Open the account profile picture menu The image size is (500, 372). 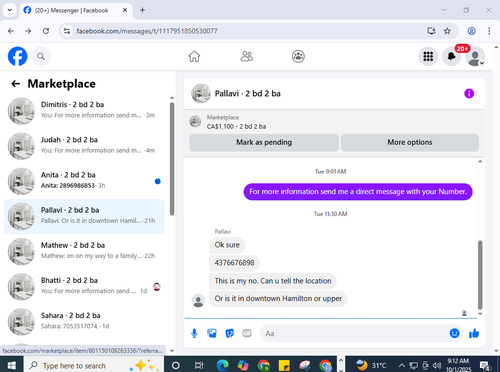(475, 56)
